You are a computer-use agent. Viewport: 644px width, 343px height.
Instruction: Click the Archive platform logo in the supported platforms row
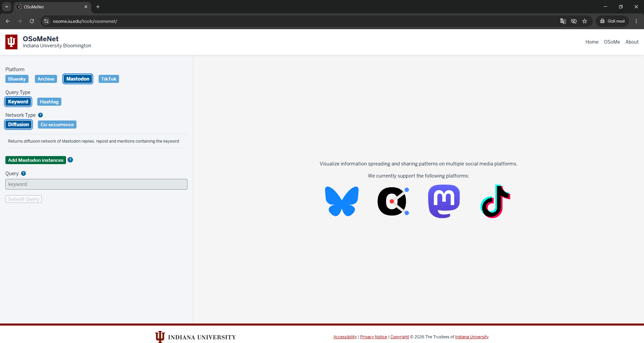tap(393, 201)
